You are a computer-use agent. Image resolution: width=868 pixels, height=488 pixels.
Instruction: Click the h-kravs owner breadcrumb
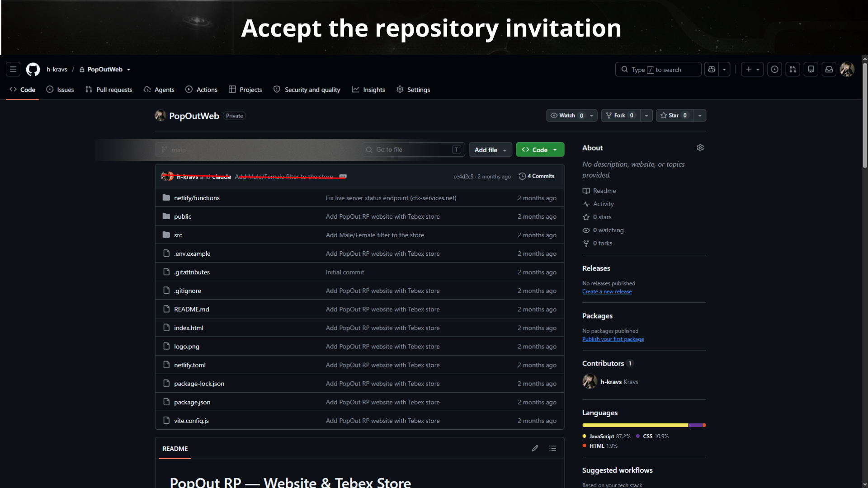click(x=57, y=70)
